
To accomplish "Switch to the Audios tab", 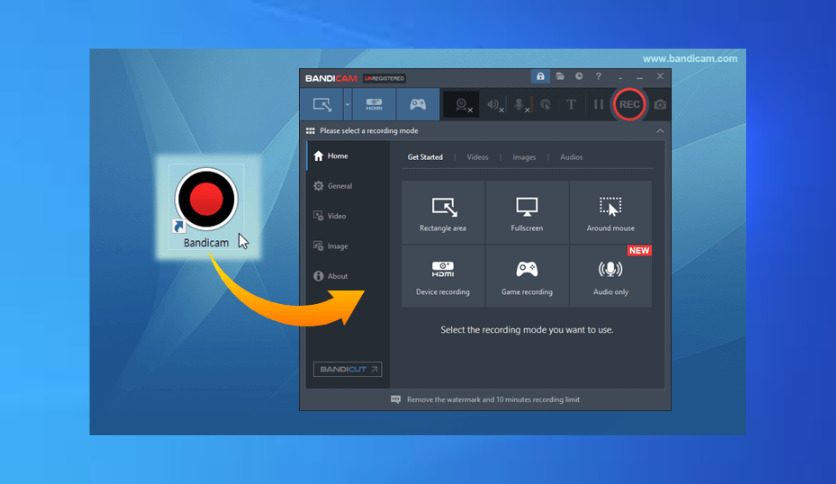I will pyautogui.click(x=571, y=157).
